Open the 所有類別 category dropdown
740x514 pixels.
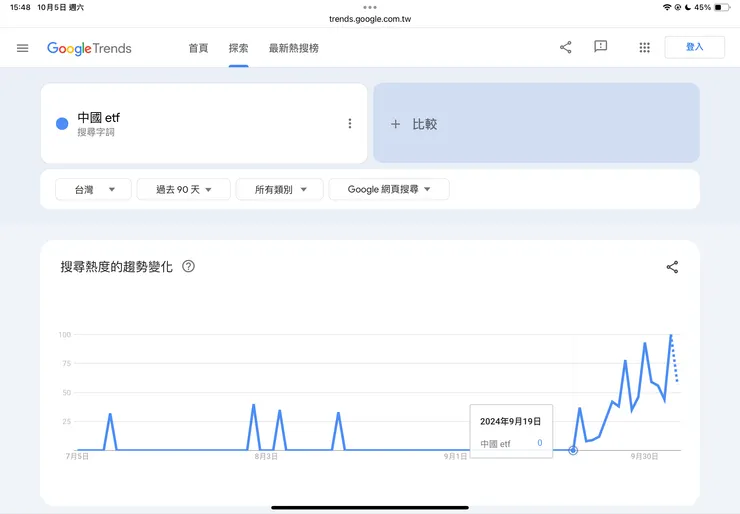click(279, 189)
